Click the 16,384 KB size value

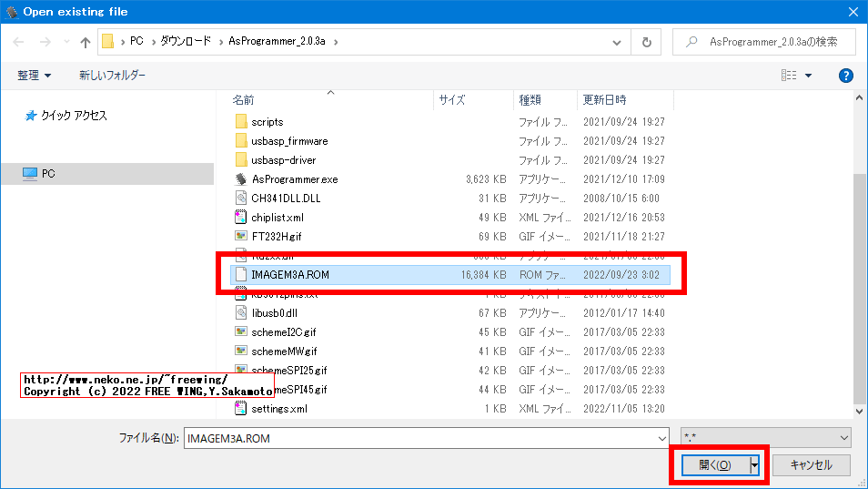(x=483, y=275)
